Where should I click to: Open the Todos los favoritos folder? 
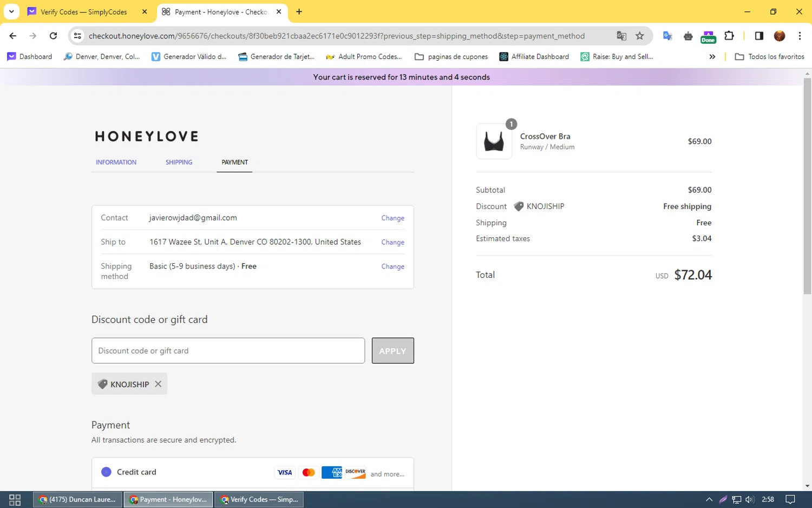tap(769, 56)
